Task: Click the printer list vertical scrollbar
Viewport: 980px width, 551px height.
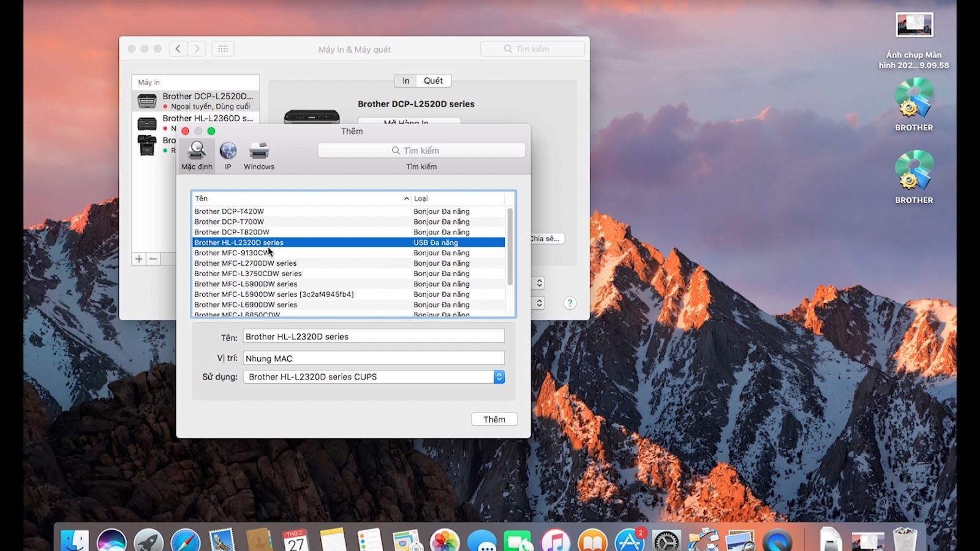Action: point(510,246)
